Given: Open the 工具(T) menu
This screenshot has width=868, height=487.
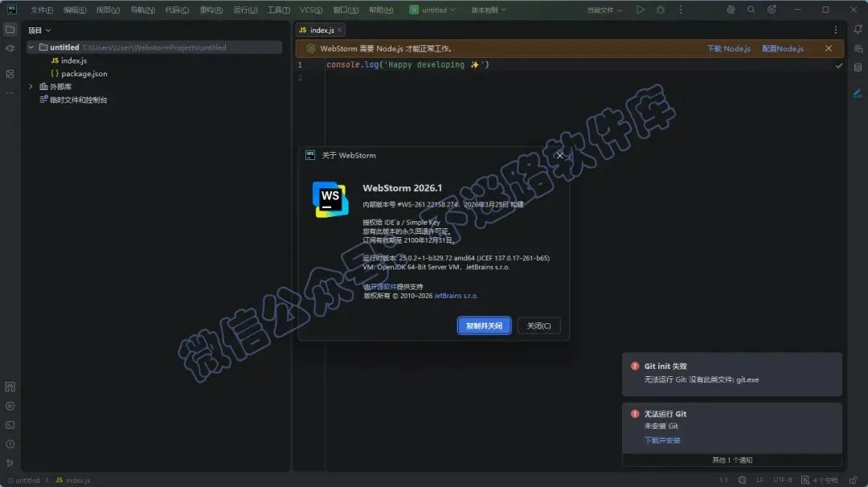Looking at the screenshot, I should point(278,10).
